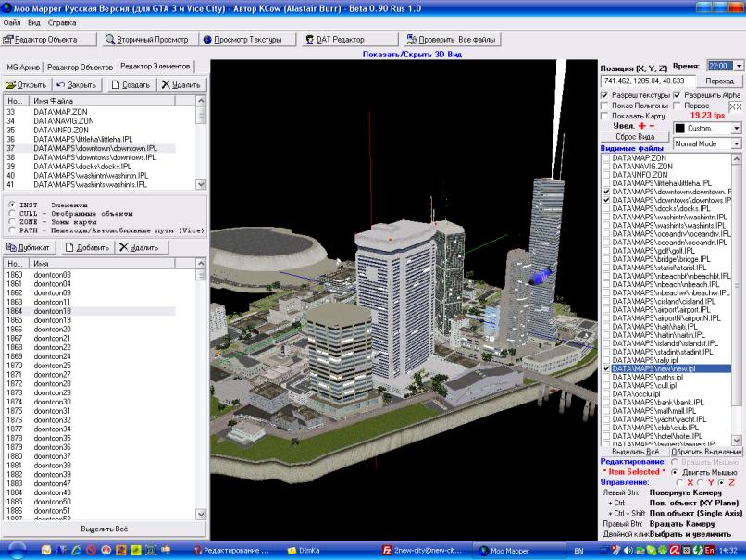Choose the X axis radio button
Image resolution: width=746 pixels, height=560 pixels.
click(x=679, y=483)
